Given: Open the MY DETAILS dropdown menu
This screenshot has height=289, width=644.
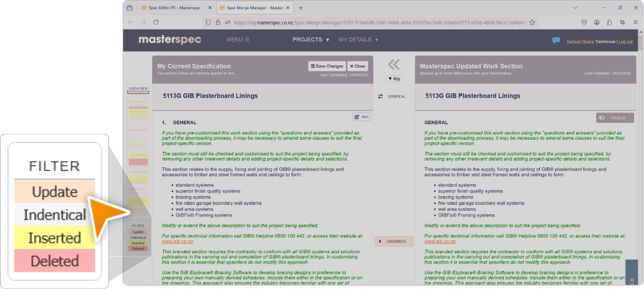Looking at the screenshot, I should pos(359,40).
